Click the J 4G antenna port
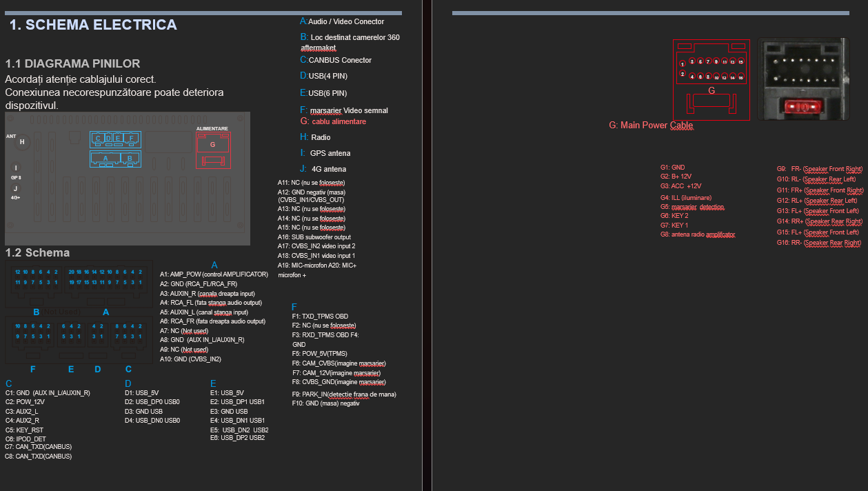The width and height of the screenshot is (868, 491). 16,188
